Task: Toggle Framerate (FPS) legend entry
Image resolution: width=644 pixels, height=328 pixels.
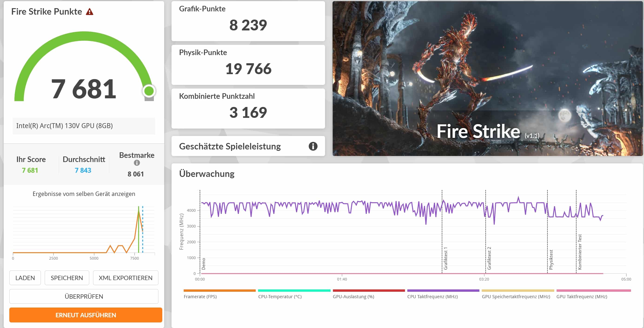Action: (x=200, y=296)
